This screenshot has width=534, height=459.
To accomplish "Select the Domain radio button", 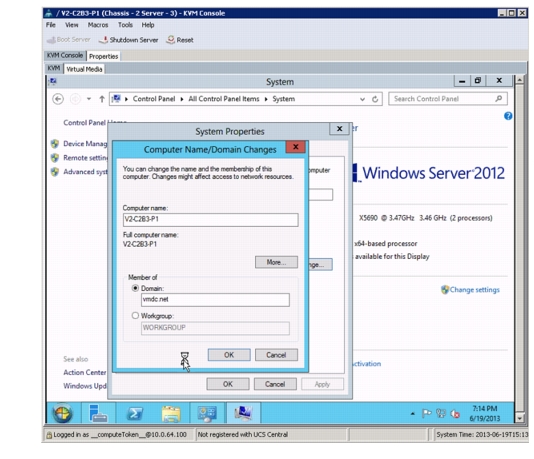I will [135, 288].
